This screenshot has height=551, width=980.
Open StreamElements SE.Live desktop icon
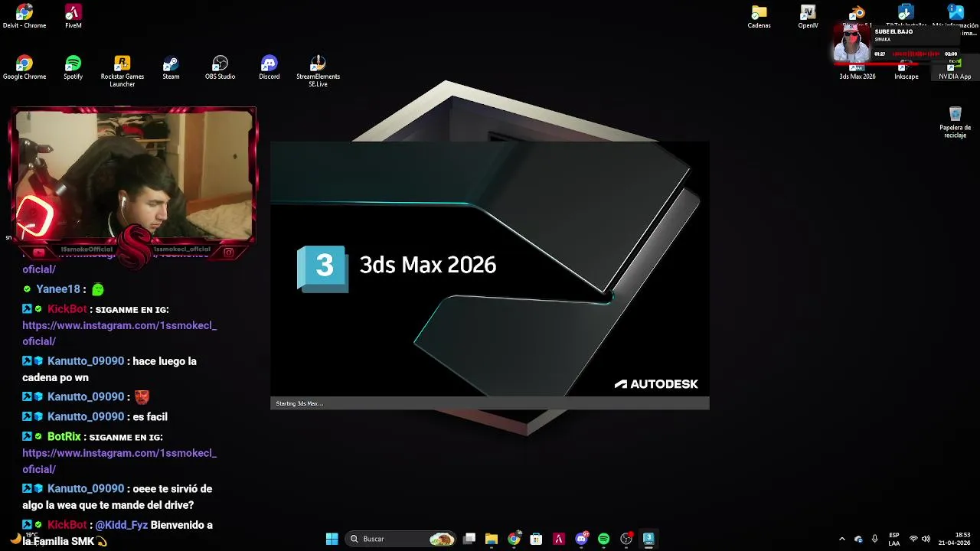(318, 71)
